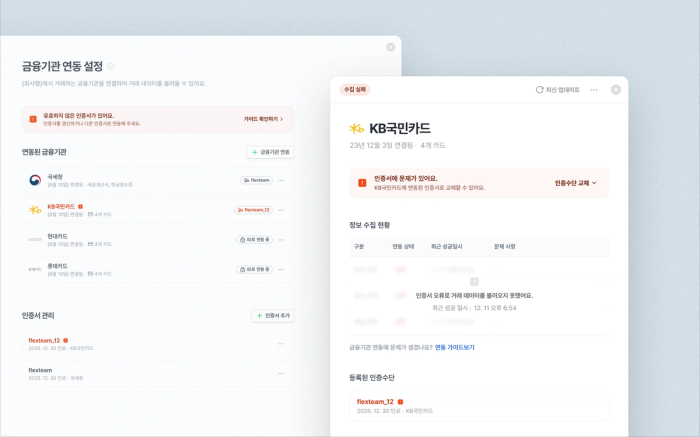Click the error icon beside flexteam_12 in 등록된 인증수단
The width and height of the screenshot is (700, 437).
[x=400, y=402]
